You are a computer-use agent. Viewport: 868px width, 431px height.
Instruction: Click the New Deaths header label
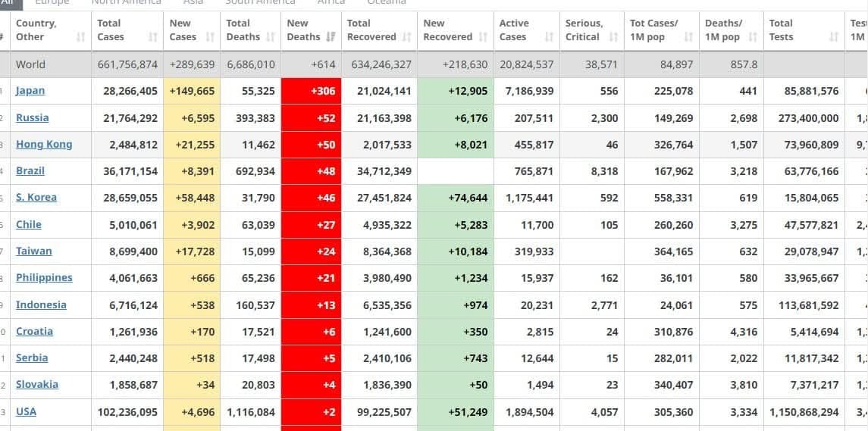pyautogui.click(x=303, y=30)
